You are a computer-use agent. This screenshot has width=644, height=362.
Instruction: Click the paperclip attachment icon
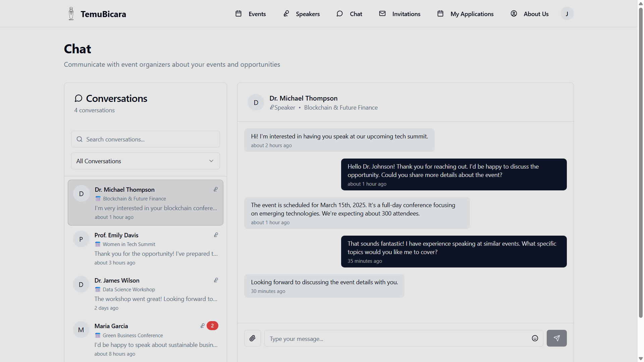coord(252,338)
